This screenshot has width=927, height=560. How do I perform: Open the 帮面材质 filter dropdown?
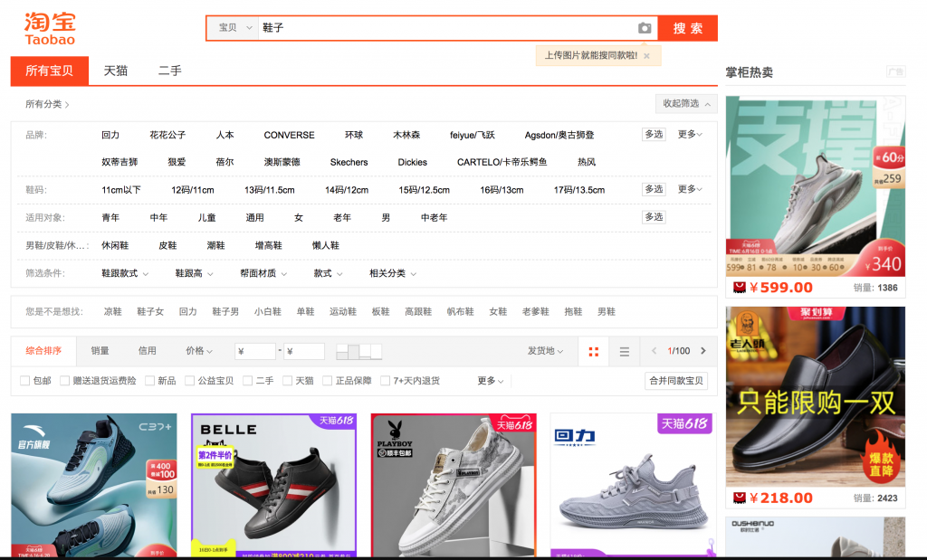263,273
